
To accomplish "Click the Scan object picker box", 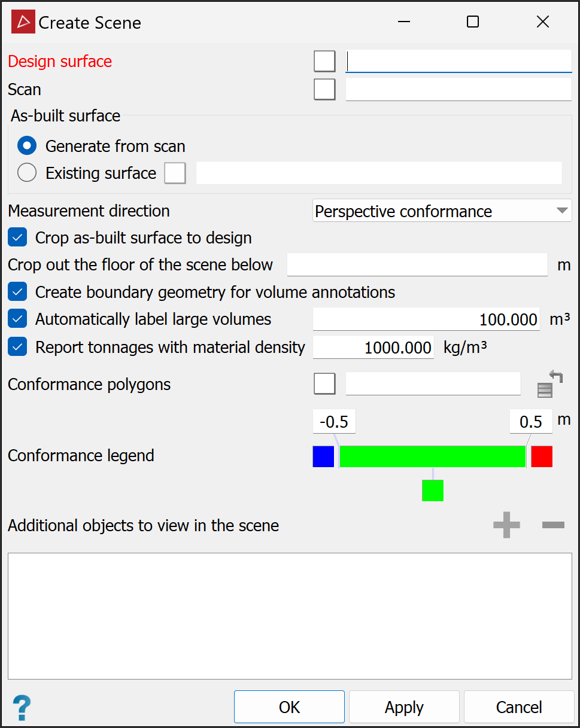I will [324, 89].
